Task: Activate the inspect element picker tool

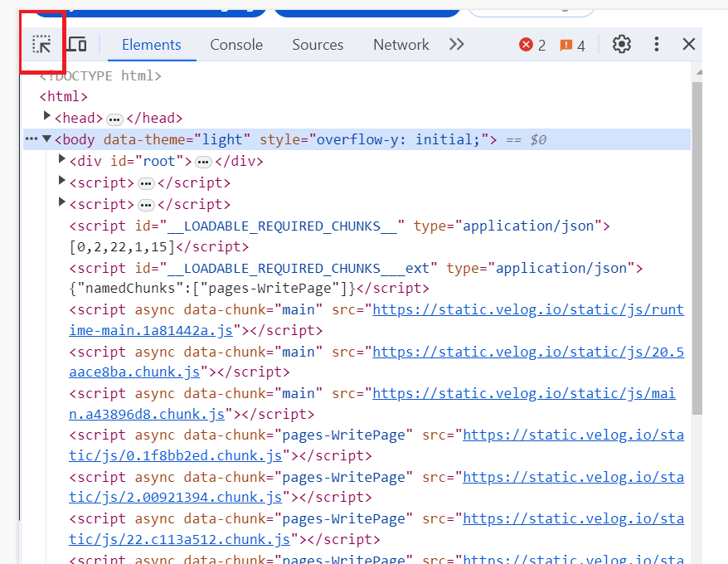Action: (x=41, y=45)
